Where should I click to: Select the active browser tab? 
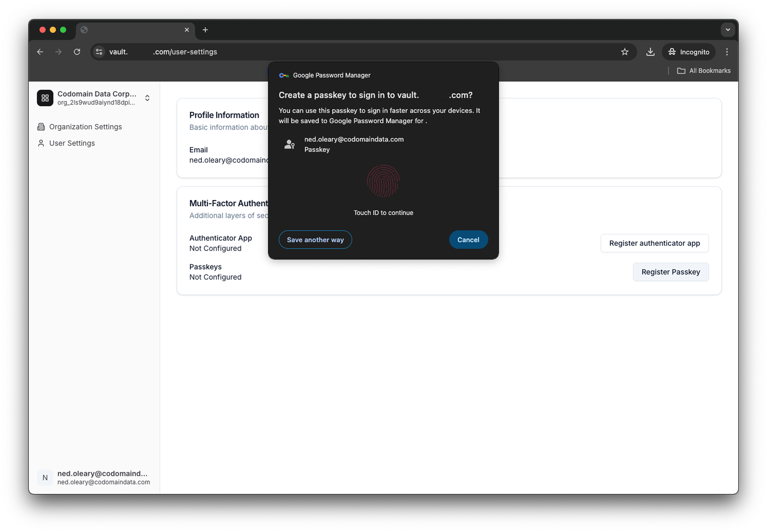pyautogui.click(x=135, y=31)
